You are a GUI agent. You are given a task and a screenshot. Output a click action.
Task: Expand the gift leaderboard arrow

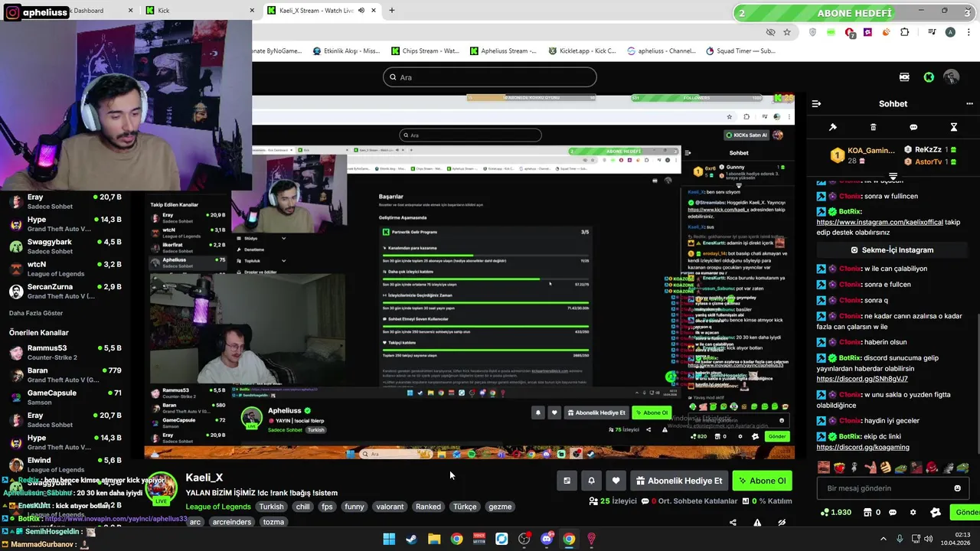(x=893, y=177)
